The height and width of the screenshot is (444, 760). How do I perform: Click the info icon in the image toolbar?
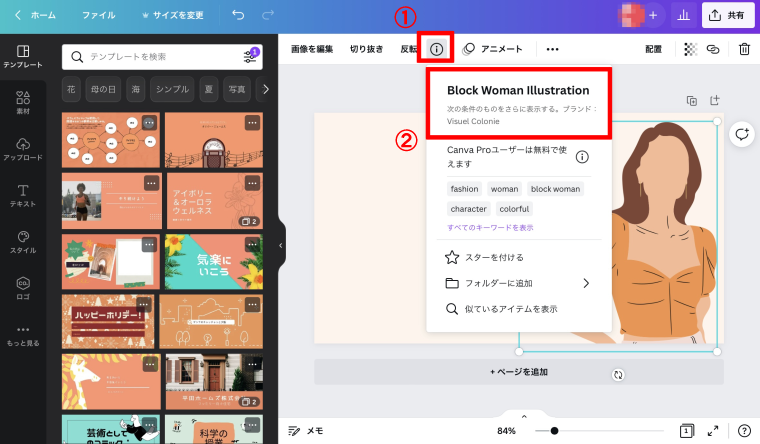pos(436,48)
